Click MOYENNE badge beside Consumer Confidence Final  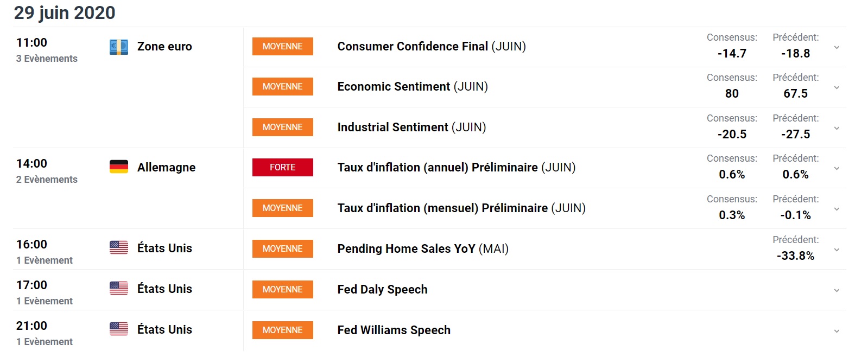[283, 47]
